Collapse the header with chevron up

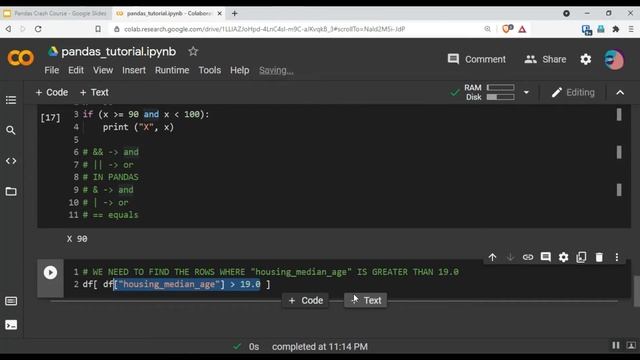pyautogui.click(x=620, y=93)
